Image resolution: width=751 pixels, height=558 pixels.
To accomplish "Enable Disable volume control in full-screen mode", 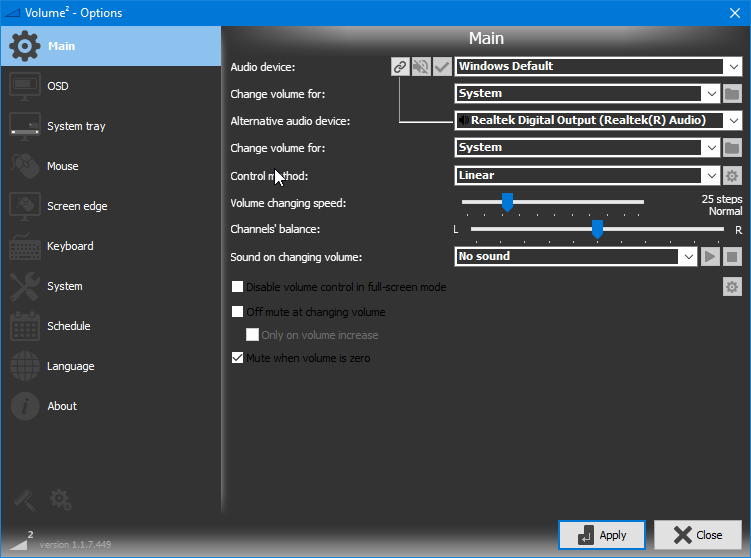I will pyautogui.click(x=238, y=287).
